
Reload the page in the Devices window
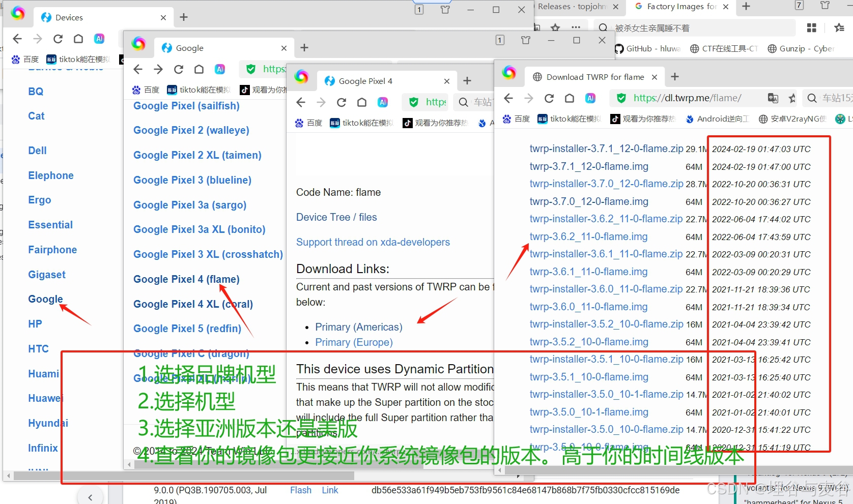click(58, 39)
